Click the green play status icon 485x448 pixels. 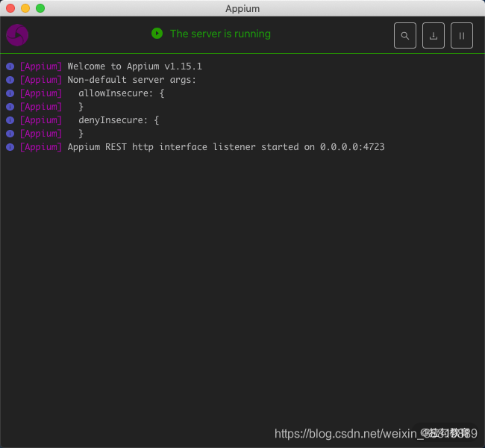(x=157, y=34)
